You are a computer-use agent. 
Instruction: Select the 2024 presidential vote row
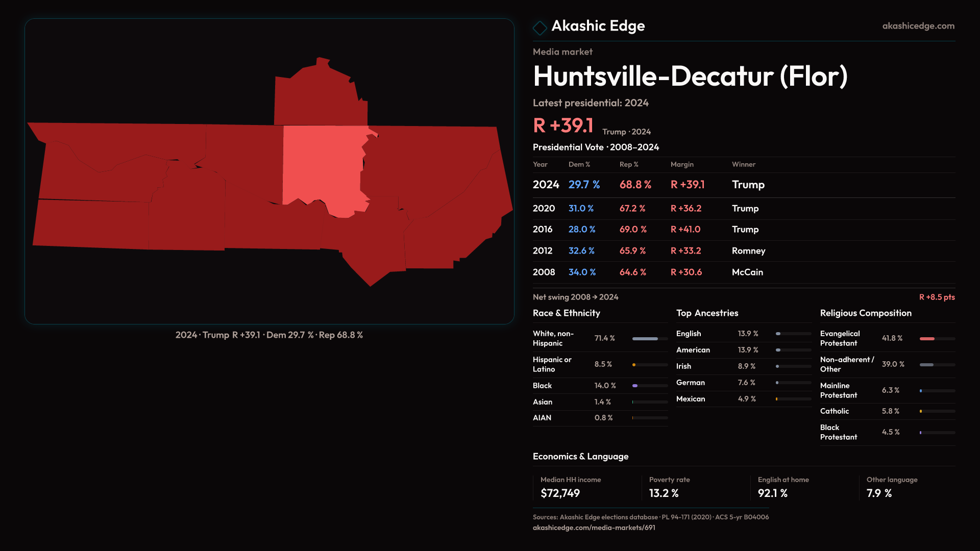(743, 185)
